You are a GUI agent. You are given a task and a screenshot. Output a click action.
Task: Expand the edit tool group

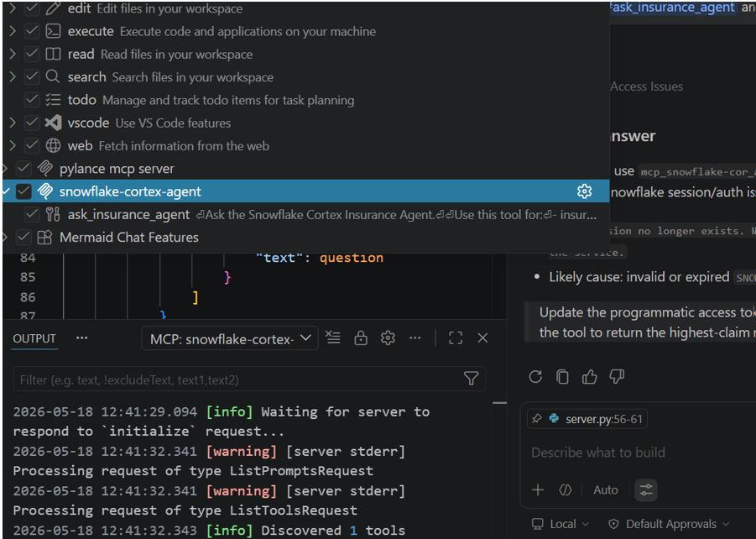pyautogui.click(x=13, y=8)
